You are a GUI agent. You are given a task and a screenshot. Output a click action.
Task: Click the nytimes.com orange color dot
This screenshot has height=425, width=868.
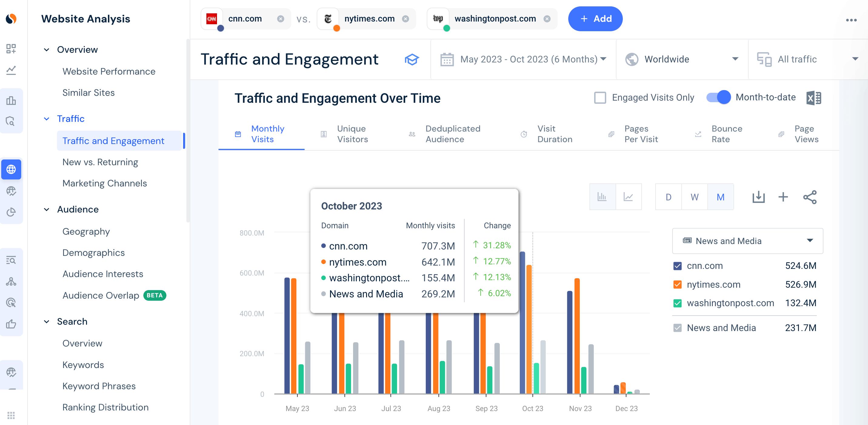pos(337,28)
